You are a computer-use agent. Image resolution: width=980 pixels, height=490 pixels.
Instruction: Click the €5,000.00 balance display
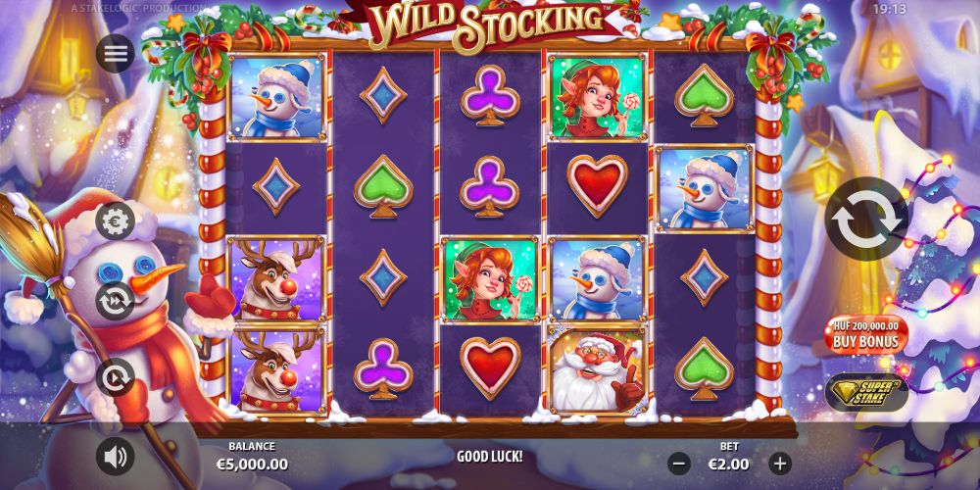(252, 465)
